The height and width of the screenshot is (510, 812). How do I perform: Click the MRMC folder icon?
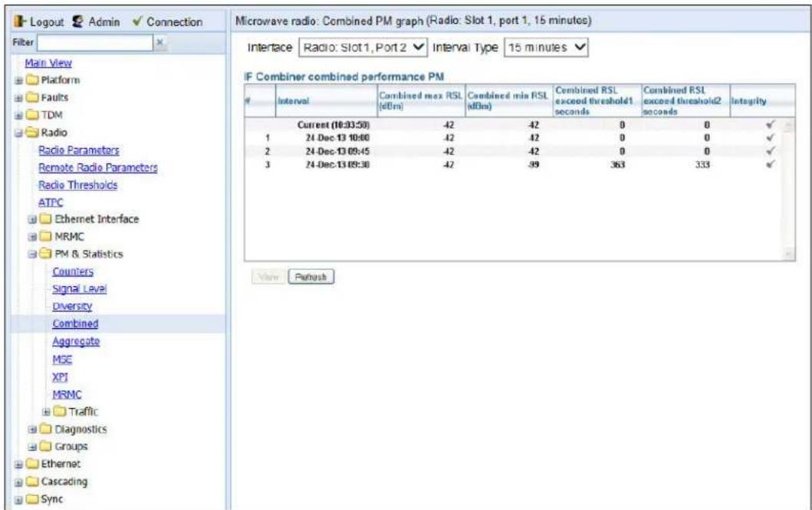pyautogui.click(x=46, y=237)
